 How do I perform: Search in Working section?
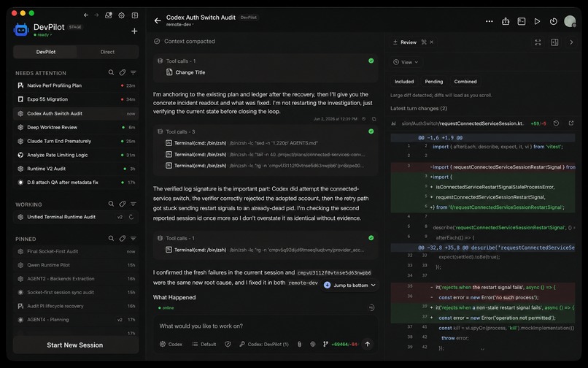(x=111, y=204)
